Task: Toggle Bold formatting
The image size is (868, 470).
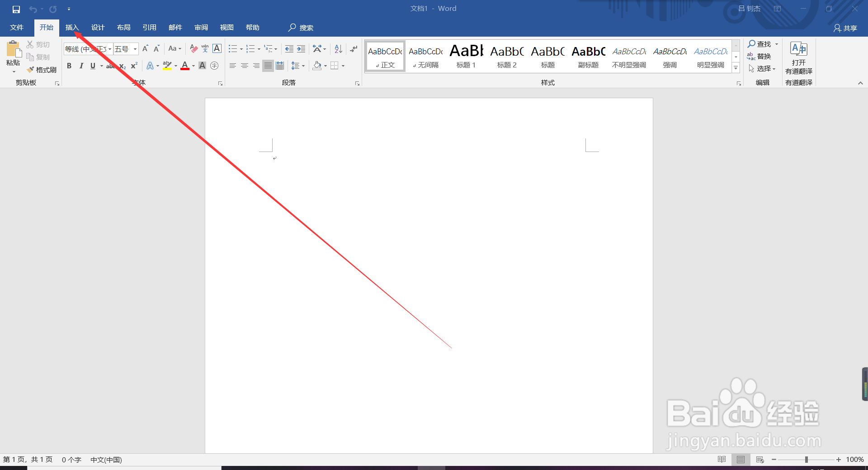Action: point(69,66)
